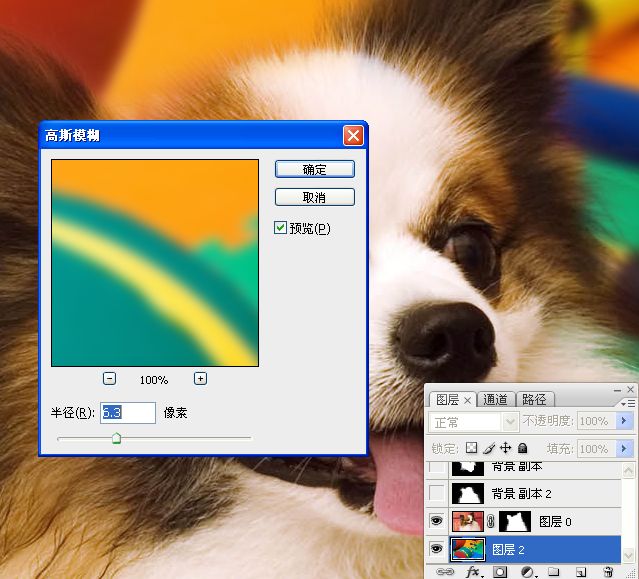The image size is (639, 579).
Task: Show the 背景 副本 layer visibility box
Action: [x=437, y=467]
